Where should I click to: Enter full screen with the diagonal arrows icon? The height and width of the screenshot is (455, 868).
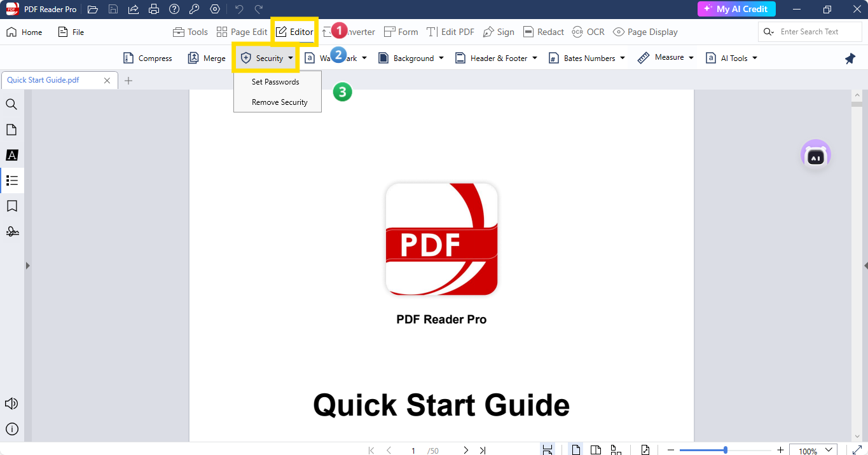click(x=857, y=450)
